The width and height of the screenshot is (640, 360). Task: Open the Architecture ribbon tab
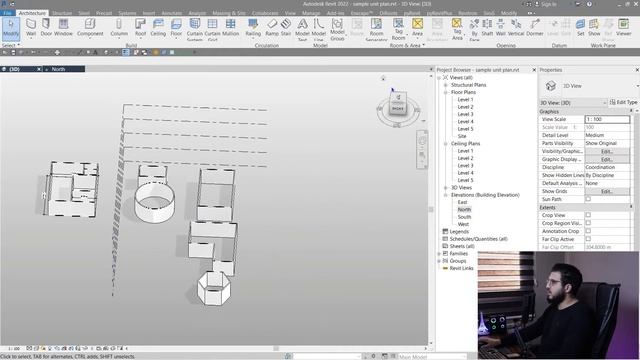[x=32, y=13]
